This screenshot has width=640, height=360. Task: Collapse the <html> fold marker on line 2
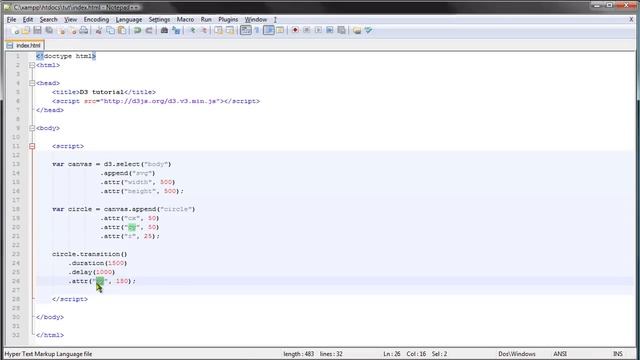coord(32,65)
